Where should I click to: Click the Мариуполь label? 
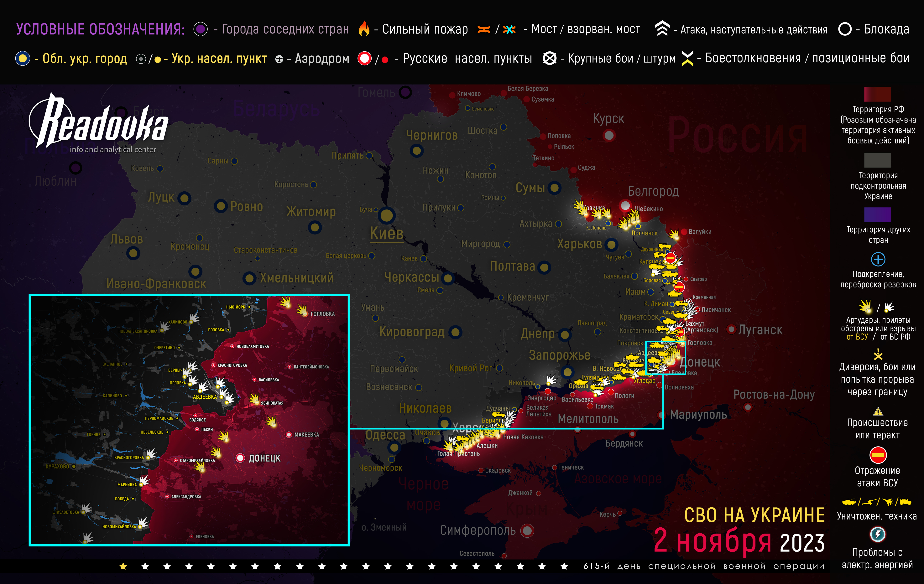(698, 415)
